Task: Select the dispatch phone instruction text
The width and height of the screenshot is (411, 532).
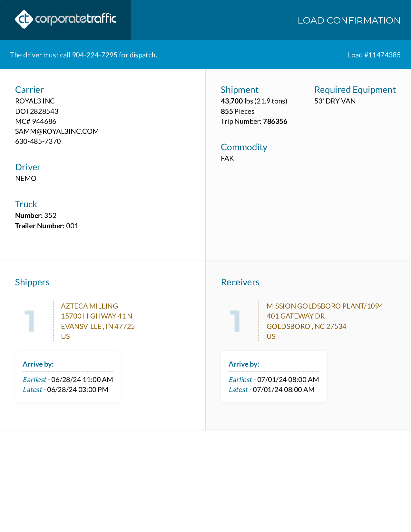Action: coord(83,55)
